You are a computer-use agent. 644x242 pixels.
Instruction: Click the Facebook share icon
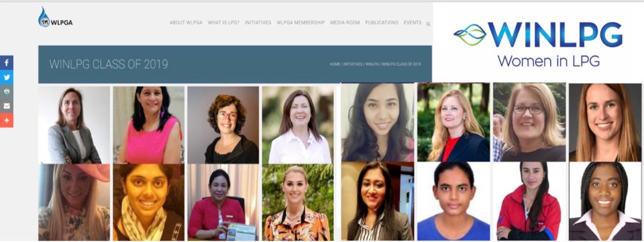6,63
